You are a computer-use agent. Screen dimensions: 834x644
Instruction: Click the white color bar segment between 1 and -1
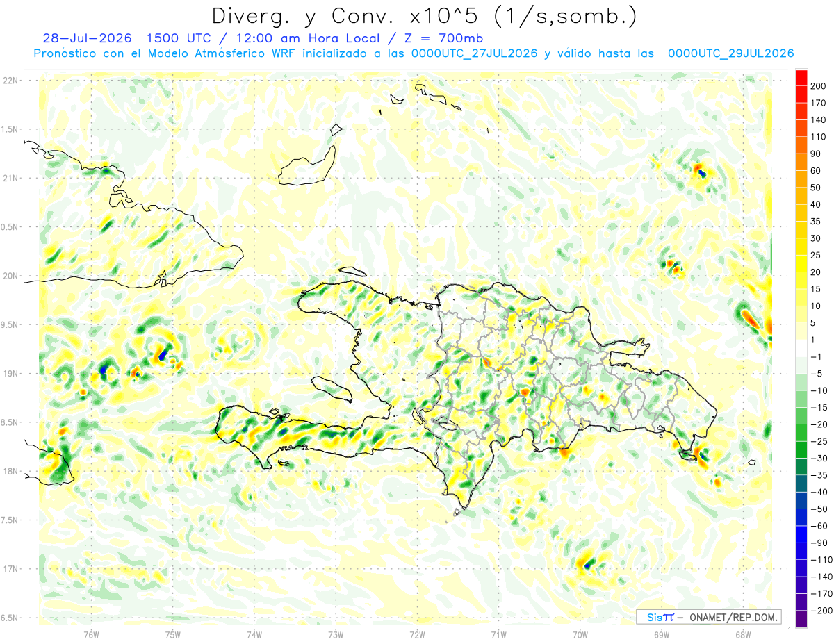pyautogui.click(x=801, y=348)
